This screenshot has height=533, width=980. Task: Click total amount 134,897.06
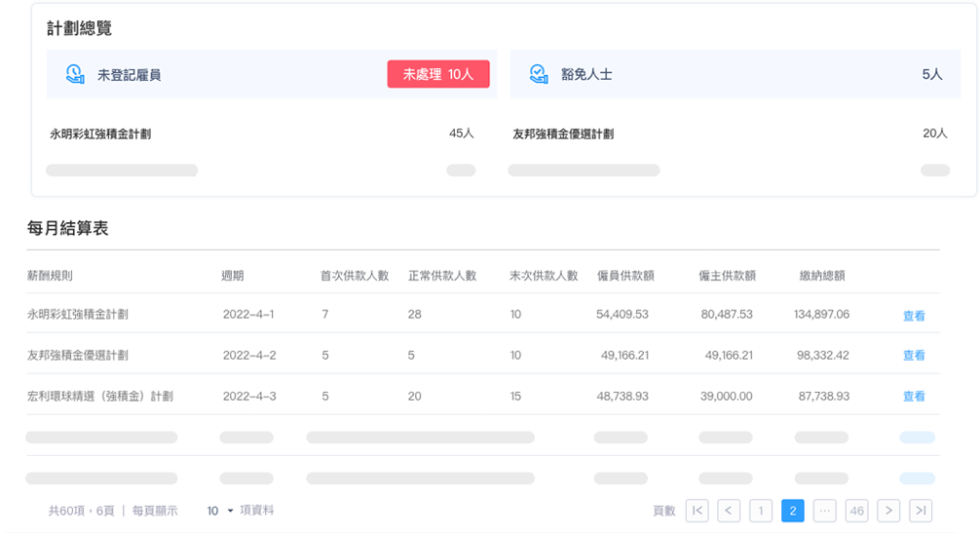point(822,315)
